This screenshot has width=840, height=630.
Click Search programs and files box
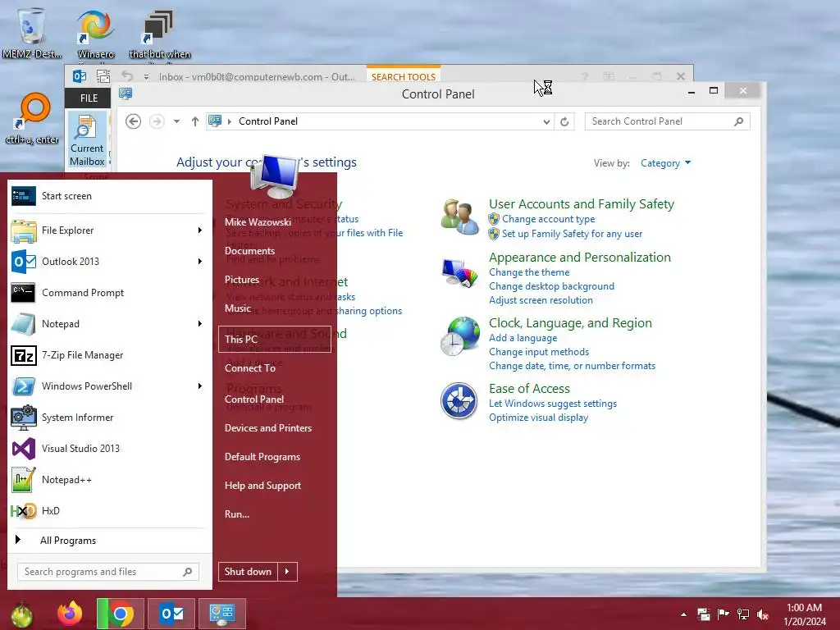[108, 572]
